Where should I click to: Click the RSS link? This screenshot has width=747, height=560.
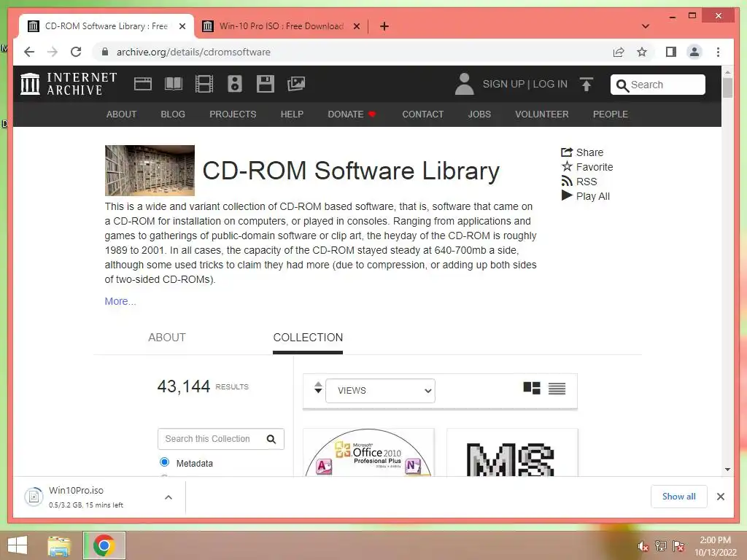578,182
